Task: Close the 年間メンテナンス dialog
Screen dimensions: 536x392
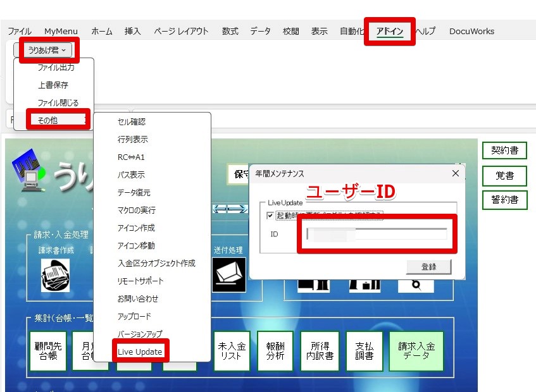Action: click(x=456, y=173)
